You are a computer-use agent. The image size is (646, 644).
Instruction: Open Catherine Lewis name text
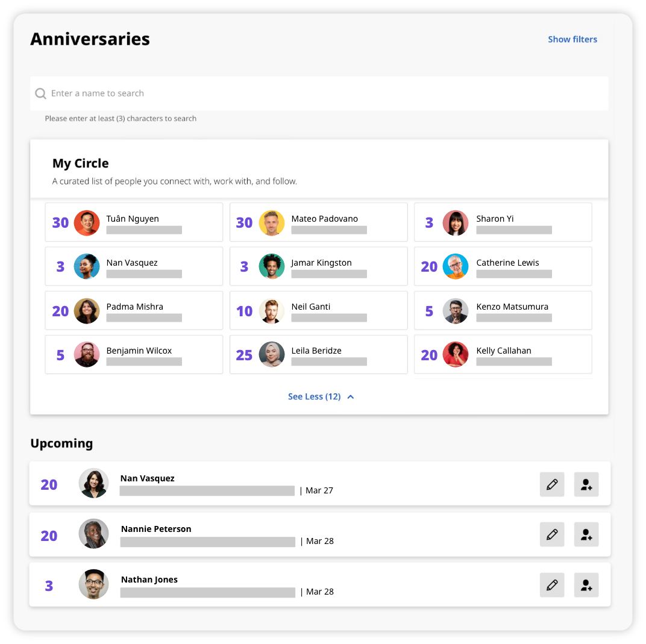(507, 263)
